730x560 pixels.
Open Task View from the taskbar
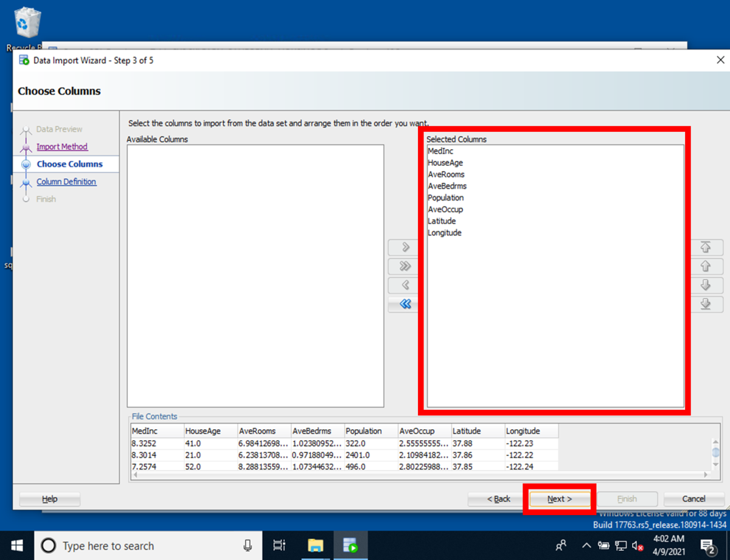[279, 545]
